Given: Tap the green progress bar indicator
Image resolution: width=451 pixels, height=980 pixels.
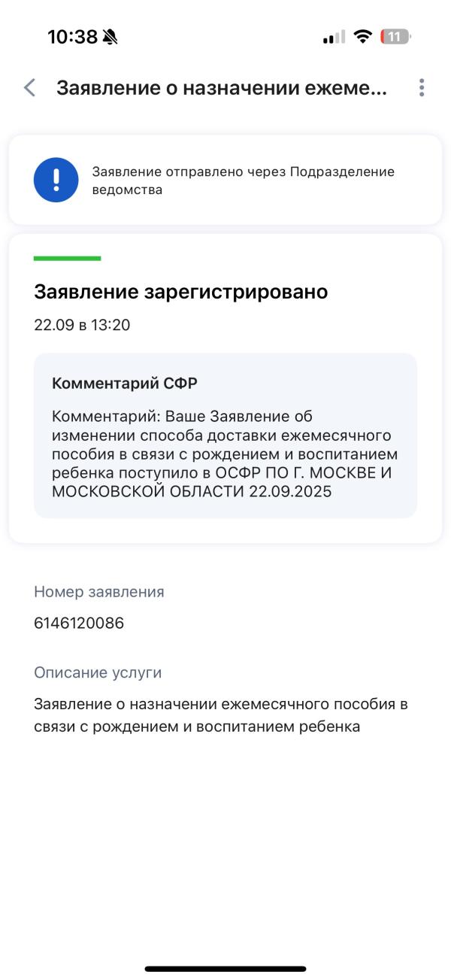Looking at the screenshot, I should pyautogui.click(x=68, y=258).
